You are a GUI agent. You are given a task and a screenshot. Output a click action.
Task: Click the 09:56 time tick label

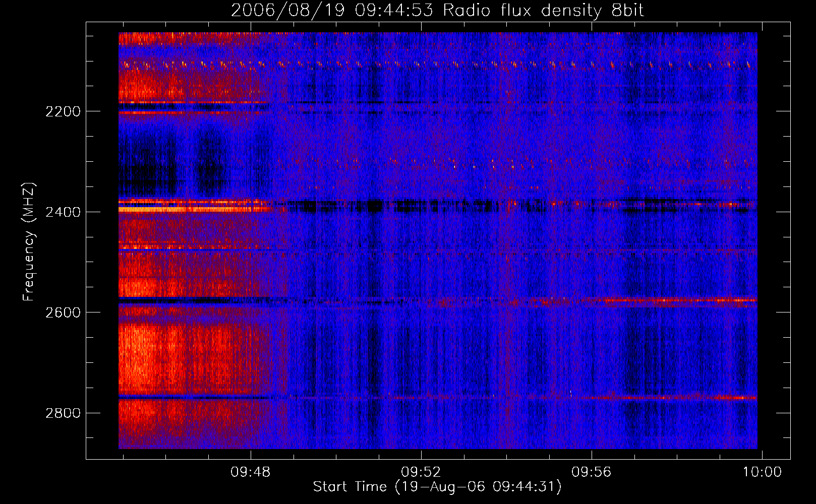click(x=591, y=472)
